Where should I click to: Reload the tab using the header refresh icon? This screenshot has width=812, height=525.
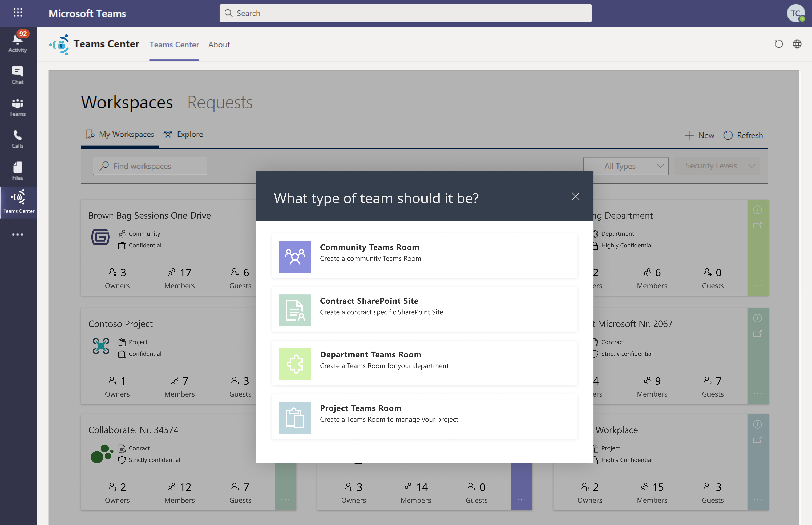pos(779,44)
